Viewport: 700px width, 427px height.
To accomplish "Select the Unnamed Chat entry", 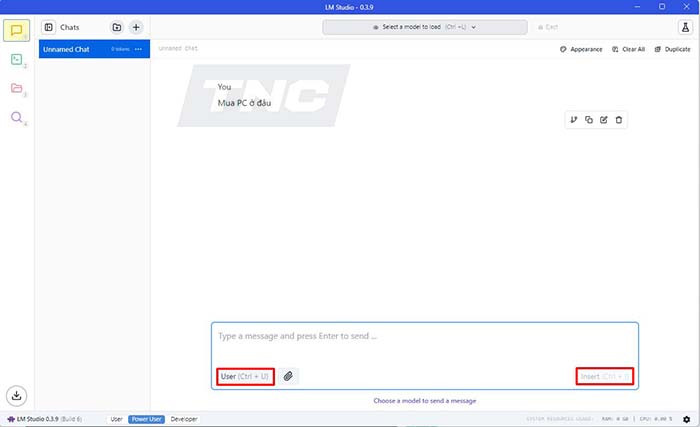I will [94, 49].
